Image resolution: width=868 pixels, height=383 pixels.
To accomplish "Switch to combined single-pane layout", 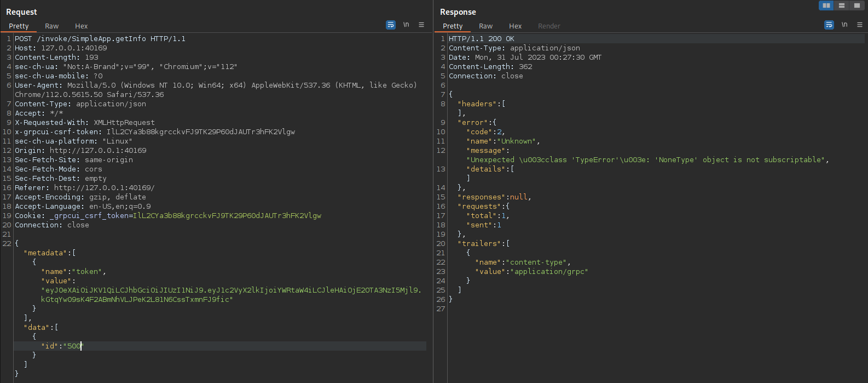I will (857, 5).
